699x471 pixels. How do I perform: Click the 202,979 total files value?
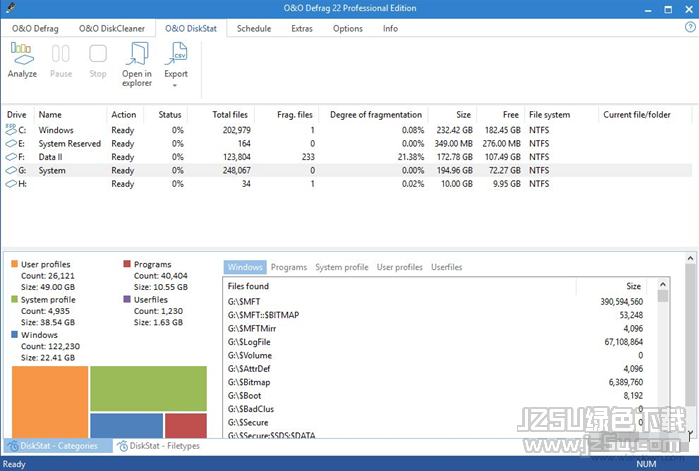point(237,130)
